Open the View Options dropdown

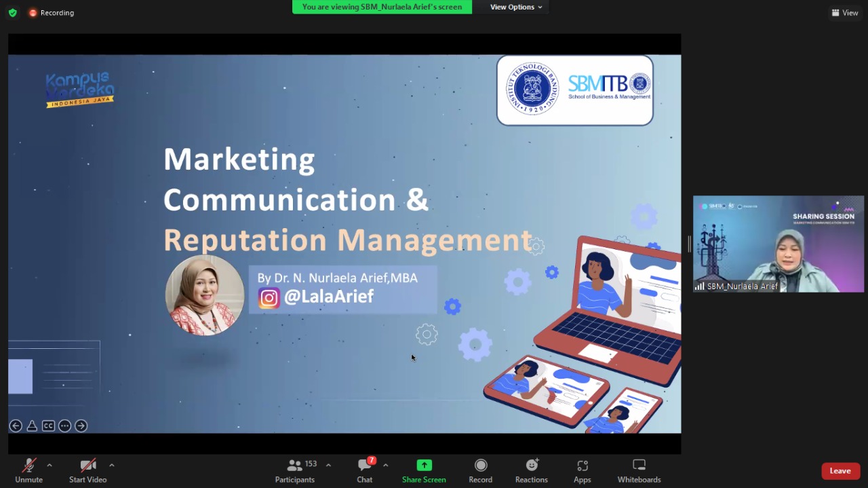pos(516,7)
